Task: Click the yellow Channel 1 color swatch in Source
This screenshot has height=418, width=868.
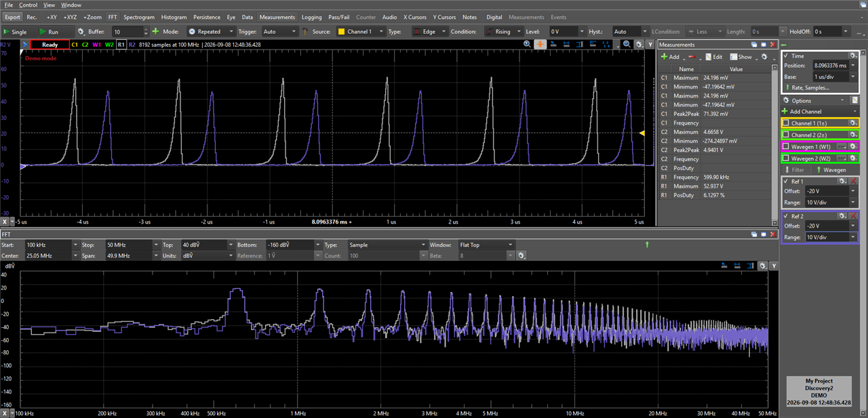Action: (x=341, y=32)
